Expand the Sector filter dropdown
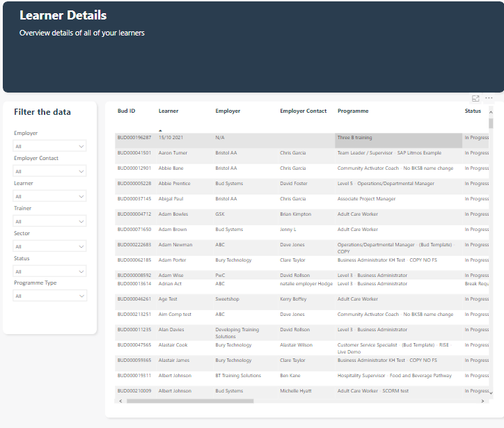The height and width of the screenshot is (428, 504). [x=50, y=246]
